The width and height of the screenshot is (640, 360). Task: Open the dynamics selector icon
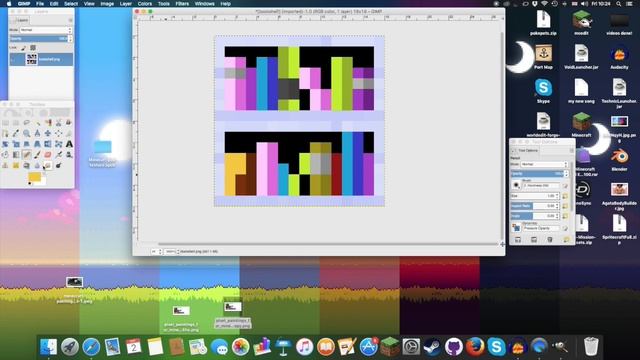(x=516, y=229)
